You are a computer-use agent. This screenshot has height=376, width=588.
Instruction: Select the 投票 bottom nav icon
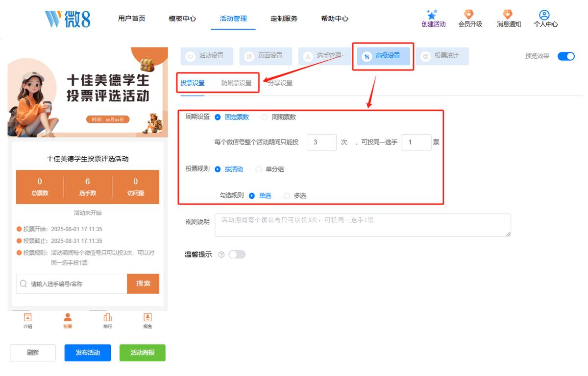pos(68,317)
